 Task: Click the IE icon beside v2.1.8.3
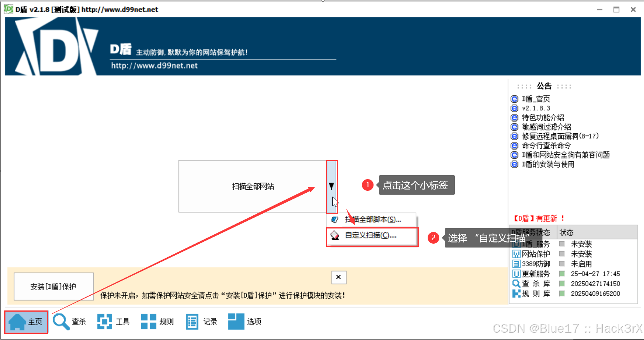click(514, 108)
